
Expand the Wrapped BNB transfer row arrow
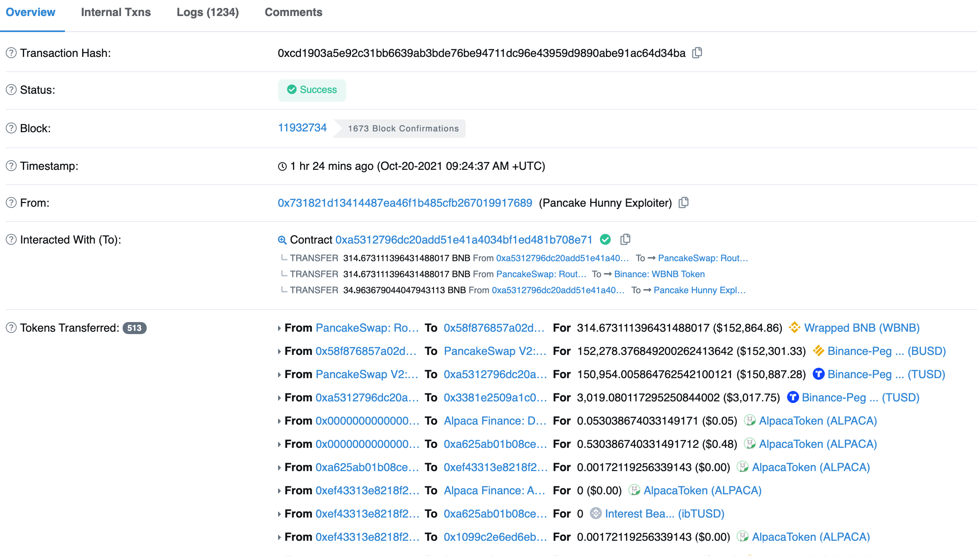click(x=279, y=328)
